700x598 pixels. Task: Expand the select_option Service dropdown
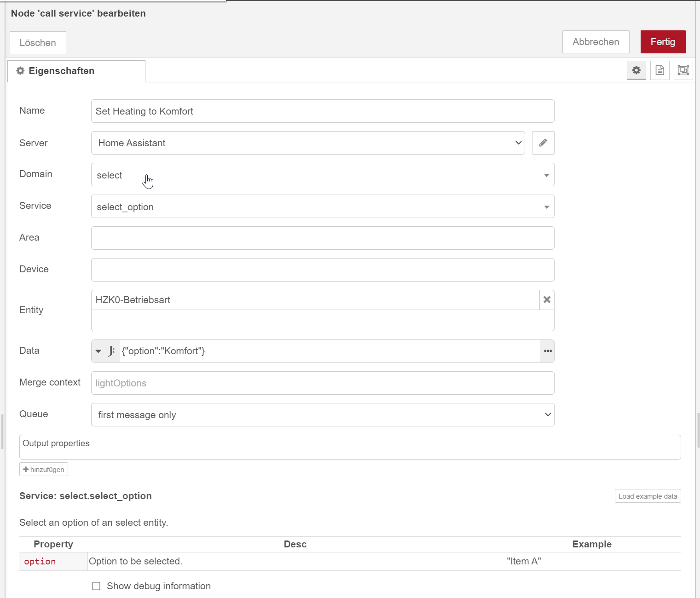click(546, 207)
